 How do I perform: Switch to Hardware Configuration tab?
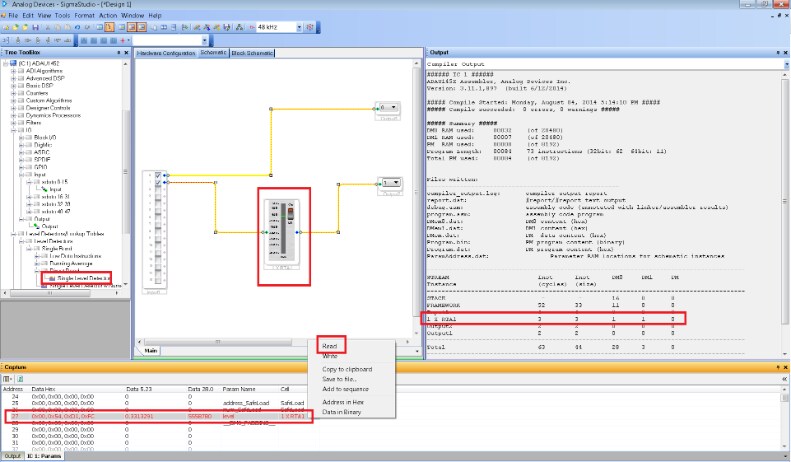click(166, 53)
